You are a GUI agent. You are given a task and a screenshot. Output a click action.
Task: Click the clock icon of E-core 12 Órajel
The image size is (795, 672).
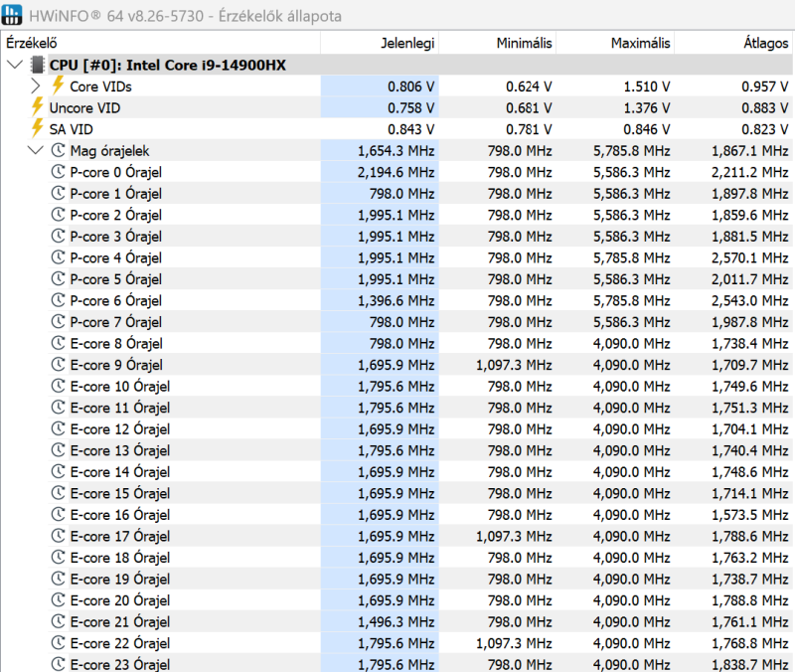point(59,428)
